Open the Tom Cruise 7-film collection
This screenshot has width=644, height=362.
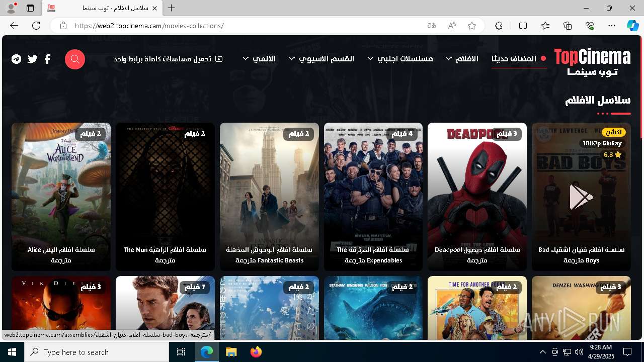[x=165, y=308]
